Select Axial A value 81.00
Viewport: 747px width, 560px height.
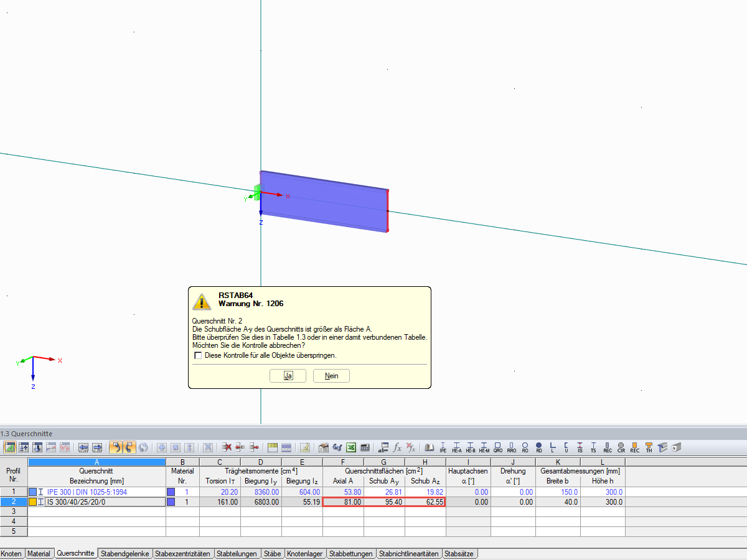(343, 502)
